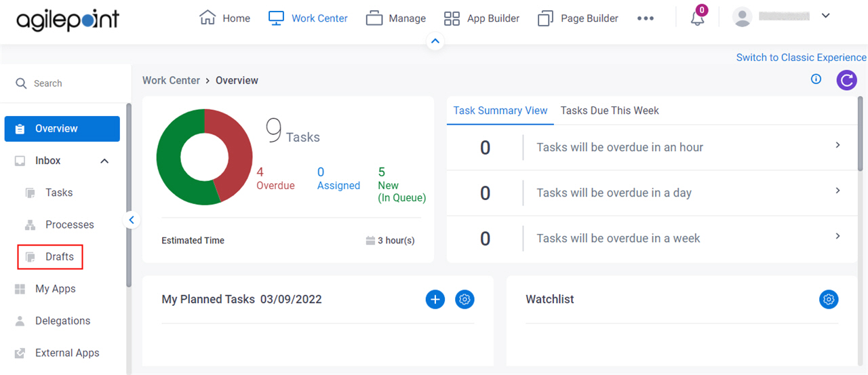Viewport: 868px width, 375px height.
Task: Open the Home navigation item
Action: click(x=224, y=18)
